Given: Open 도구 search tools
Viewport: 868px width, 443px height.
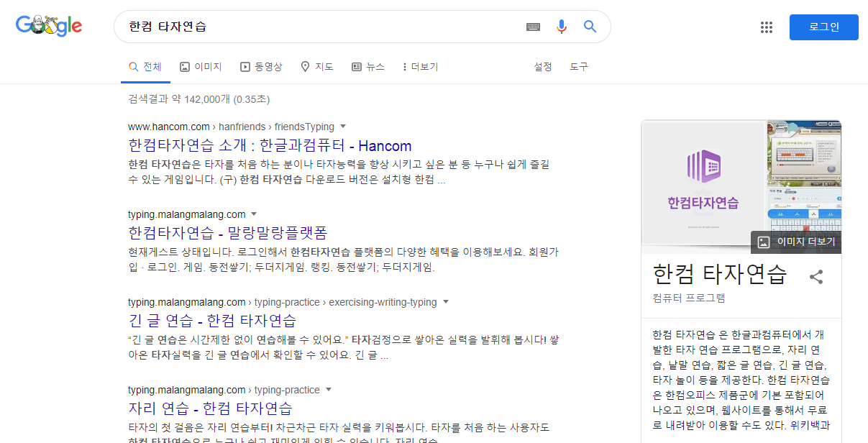Looking at the screenshot, I should tap(579, 67).
